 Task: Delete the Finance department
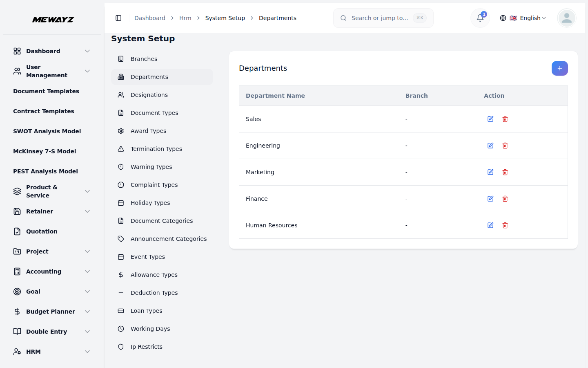pos(505,199)
